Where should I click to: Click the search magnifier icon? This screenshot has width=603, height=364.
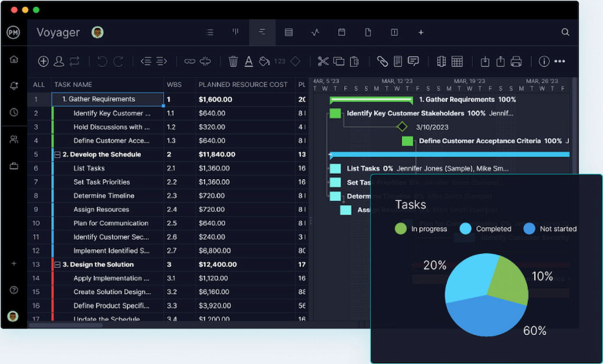pos(565,32)
